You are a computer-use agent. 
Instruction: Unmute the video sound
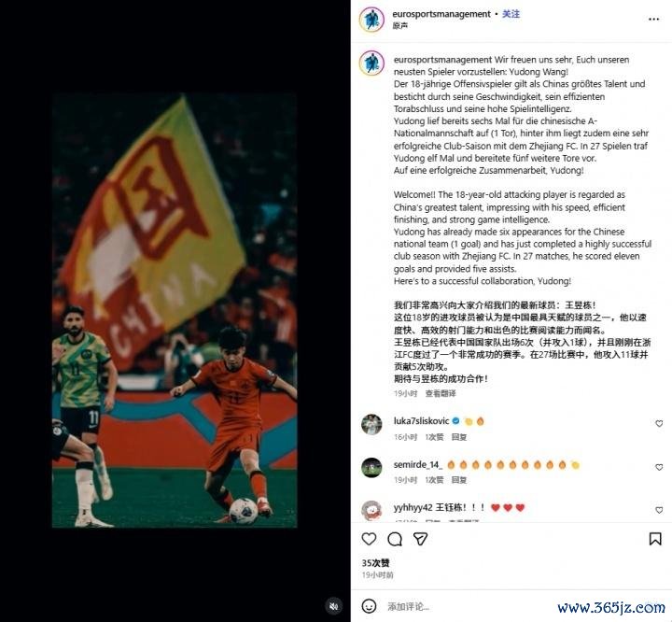pyautogui.click(x=333, y=606)
